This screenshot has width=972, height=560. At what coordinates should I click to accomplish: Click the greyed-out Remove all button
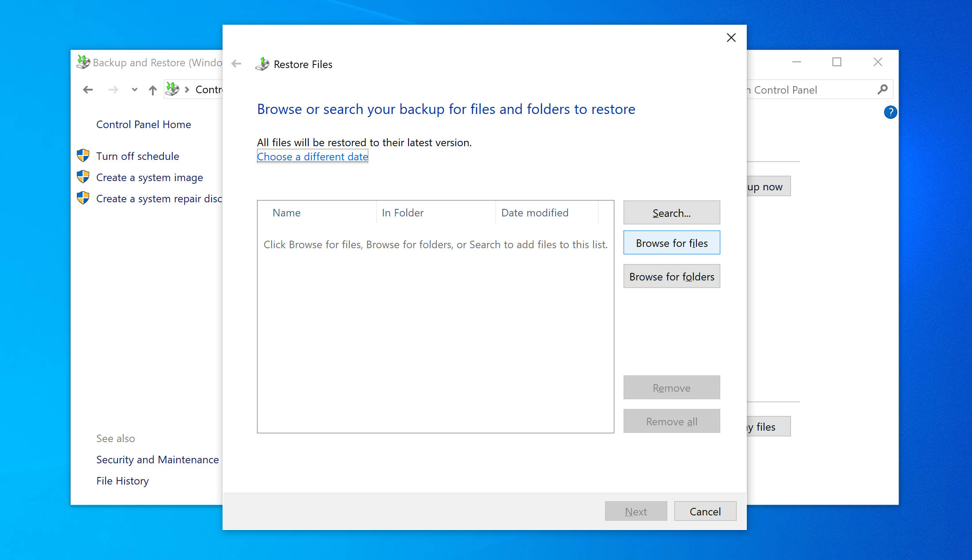[671, 421]
